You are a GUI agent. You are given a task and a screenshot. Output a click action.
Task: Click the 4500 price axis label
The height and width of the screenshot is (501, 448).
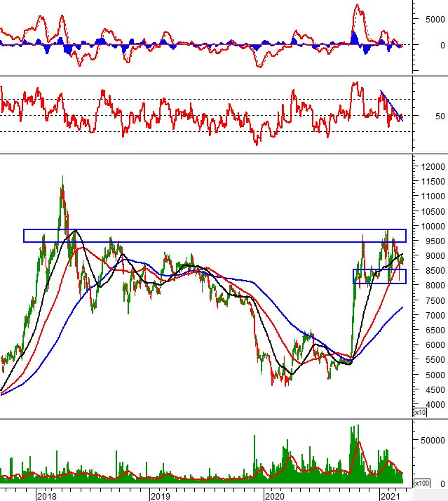click(x=435, y=390)
